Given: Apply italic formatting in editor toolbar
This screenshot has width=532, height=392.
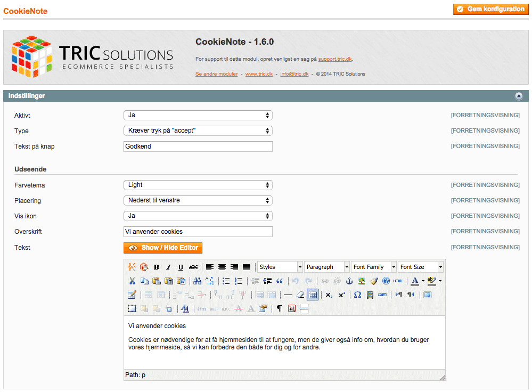Looking at the screenshot, I should [168, 267].
